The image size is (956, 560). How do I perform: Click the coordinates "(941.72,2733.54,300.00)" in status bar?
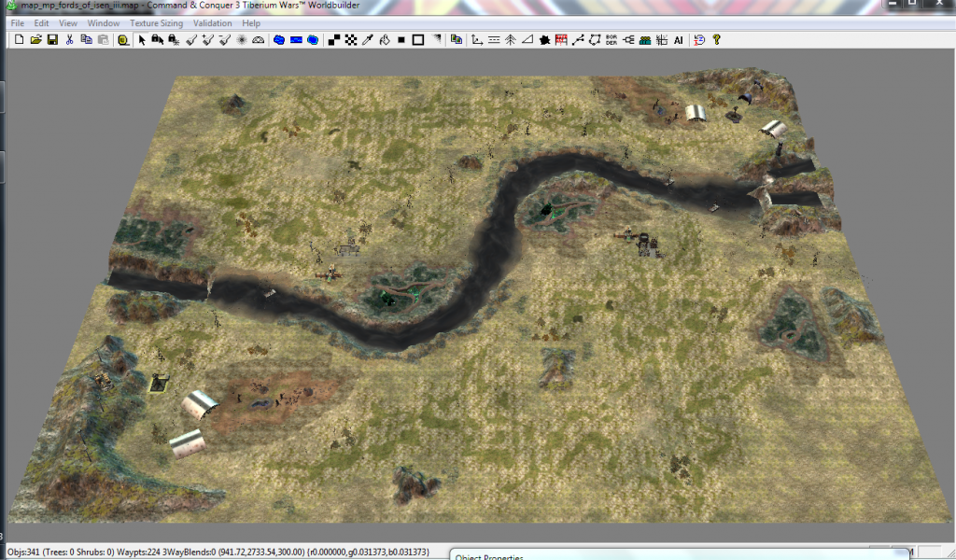pos(261,553)
